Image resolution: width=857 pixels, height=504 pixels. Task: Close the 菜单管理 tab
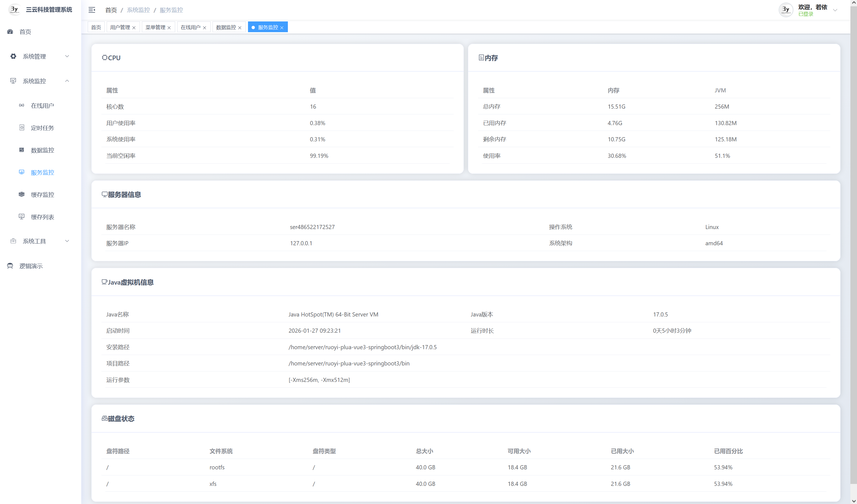169,28
